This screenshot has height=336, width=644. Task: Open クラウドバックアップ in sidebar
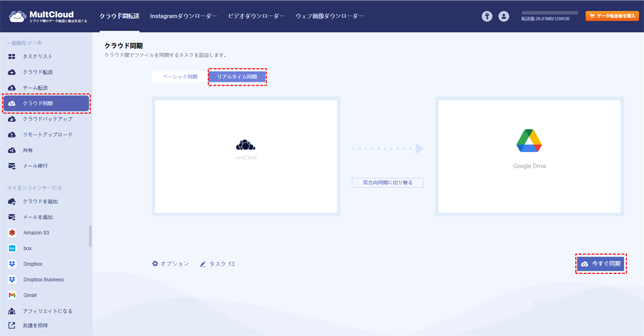(x=47, y=119)
